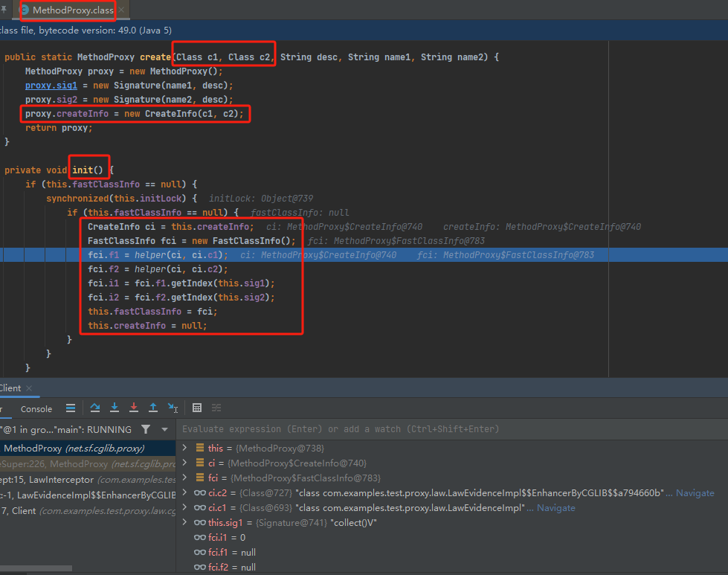The height and width of the screenshot is (575, 728).
Task: Expand the this.sig1 watch node
Action: [184, 522]
